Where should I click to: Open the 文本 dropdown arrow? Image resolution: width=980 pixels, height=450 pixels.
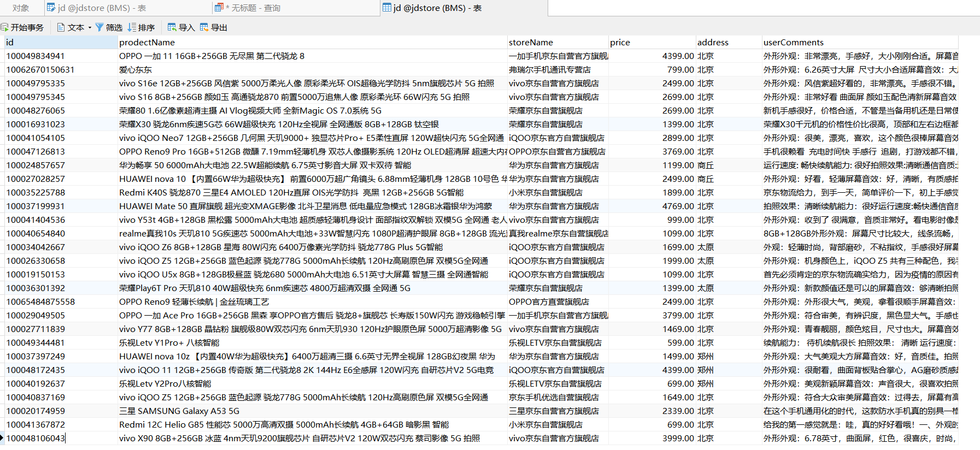(x=90, y=28)
